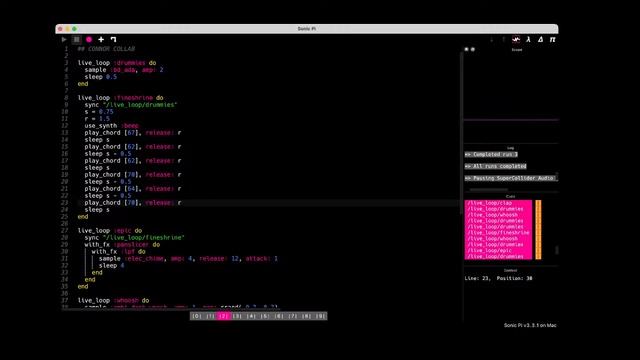Click the Stop button in toolbar
Viewport: 640px width, 360px height.
(76, 40)
